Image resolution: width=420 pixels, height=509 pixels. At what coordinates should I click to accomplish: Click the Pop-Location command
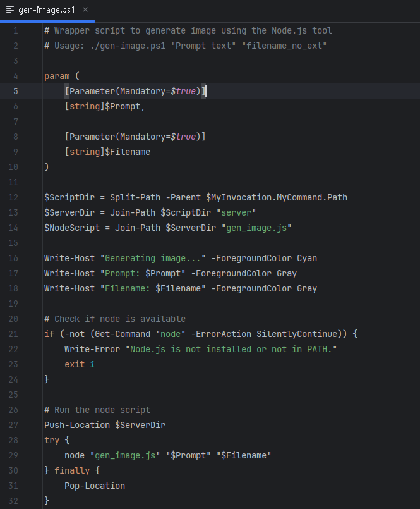pos(95,486)
